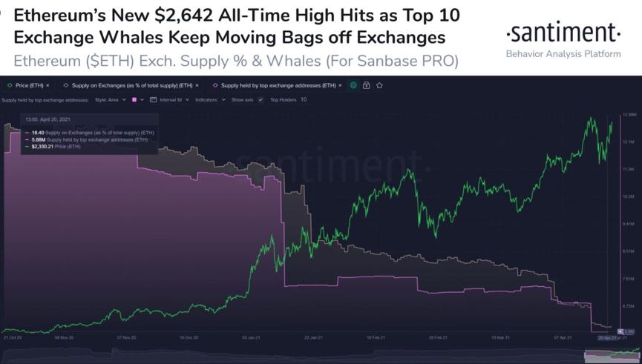The image size is (642, 364).
Task: Select Supply held by top exchange addresses tab
Action: coord(278,85)
